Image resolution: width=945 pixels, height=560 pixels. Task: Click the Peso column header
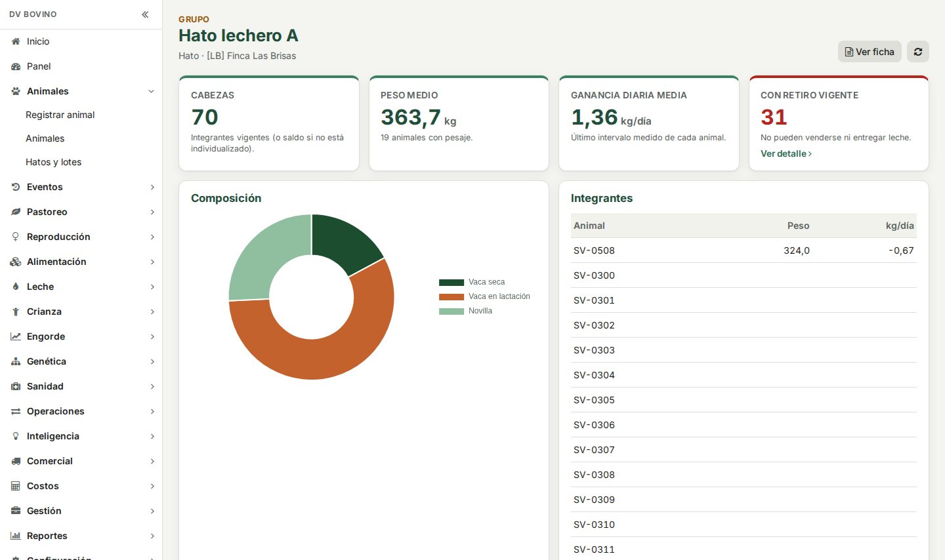pos(798,226)
